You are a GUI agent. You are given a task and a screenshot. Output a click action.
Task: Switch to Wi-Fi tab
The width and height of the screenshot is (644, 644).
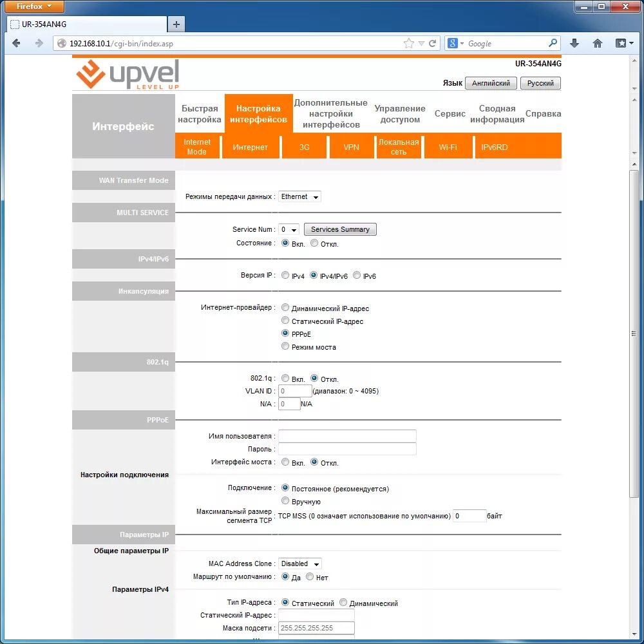pyautogui.click(x=448, y=147)
